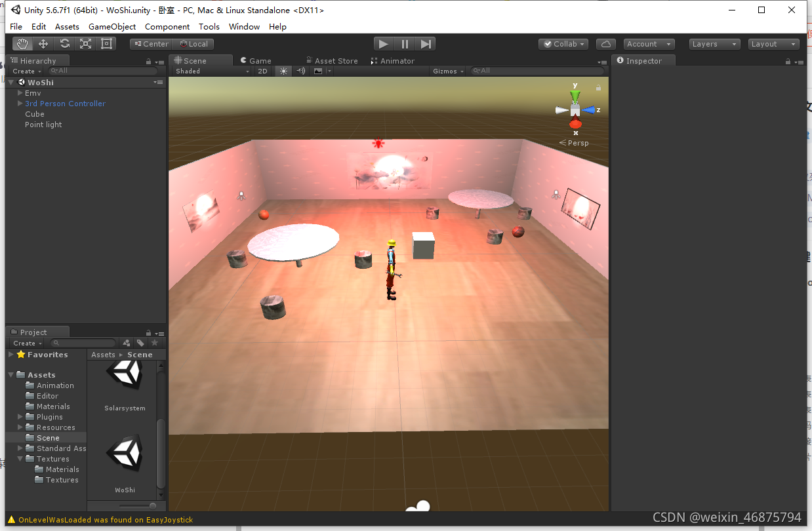Expand the Emv object
This screenshot has width=812, height=531.
click(20, 93)
